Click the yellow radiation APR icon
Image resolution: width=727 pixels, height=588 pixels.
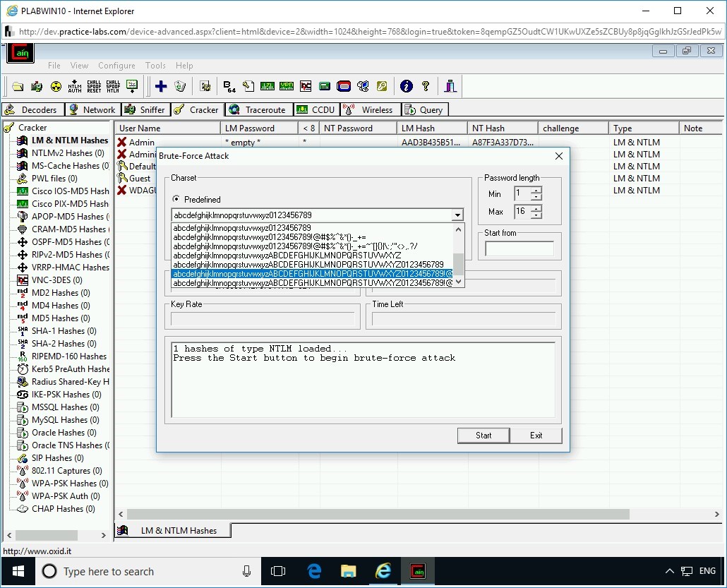pyautogui.click(x=56, y=86)
